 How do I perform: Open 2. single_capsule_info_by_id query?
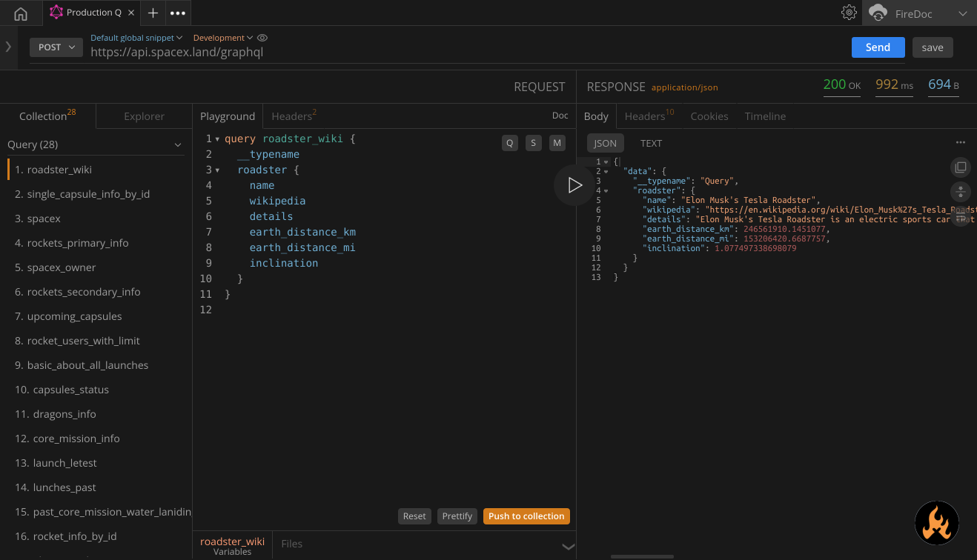[x=96, y=194]
